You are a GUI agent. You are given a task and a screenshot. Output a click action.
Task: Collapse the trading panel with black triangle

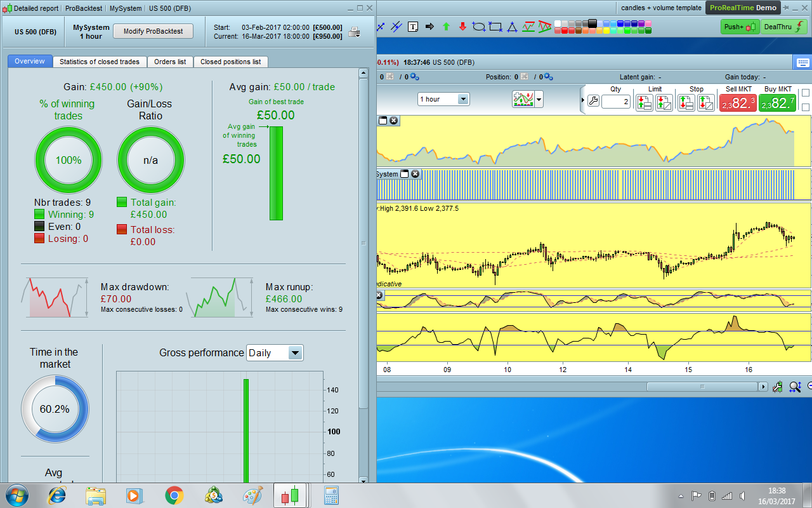click(x=583, y=101)
